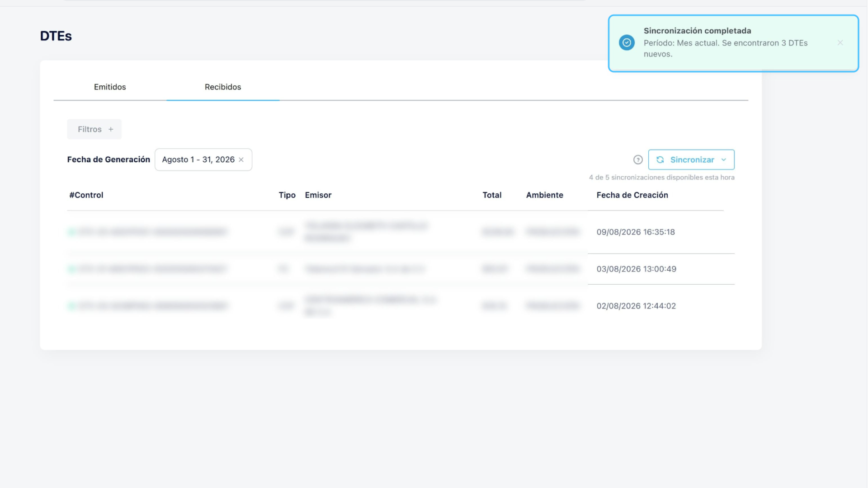
Task: Click the Emisor column header
Action: 318,195
